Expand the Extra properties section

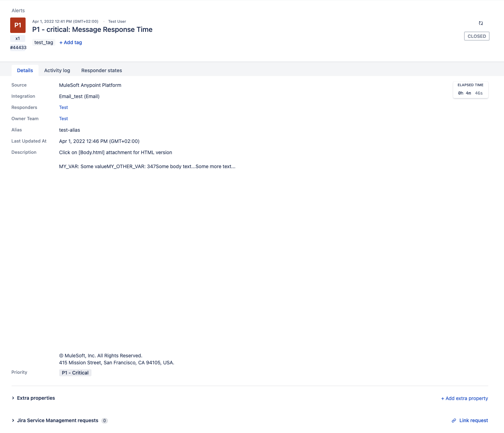[x=33, y=398]
